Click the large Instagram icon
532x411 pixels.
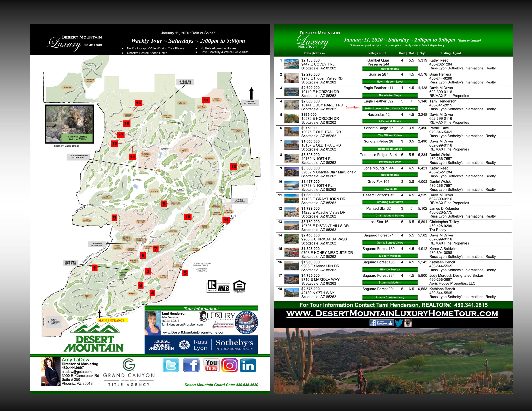tap(229, 365)
